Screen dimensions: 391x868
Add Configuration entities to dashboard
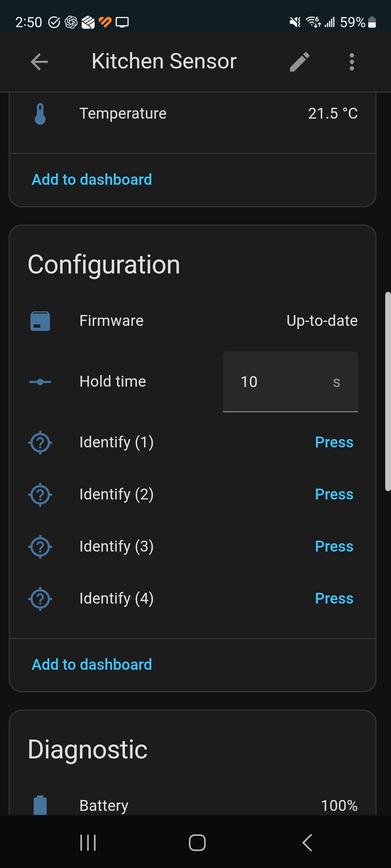click(92, 665)
